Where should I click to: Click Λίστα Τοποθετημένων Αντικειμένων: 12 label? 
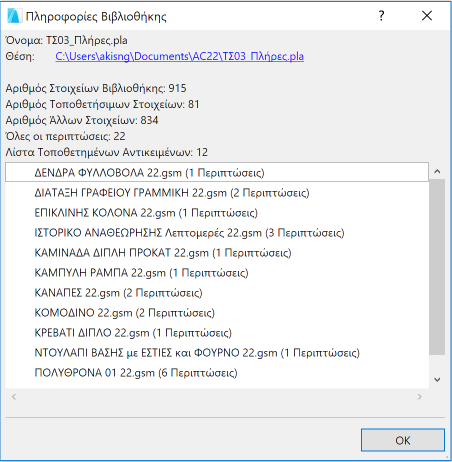(107, 152)
